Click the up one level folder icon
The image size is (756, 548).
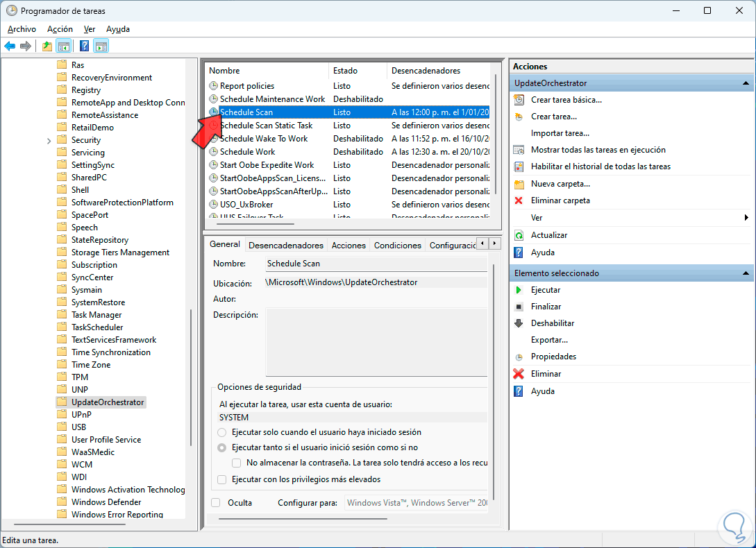pos(47,46)
